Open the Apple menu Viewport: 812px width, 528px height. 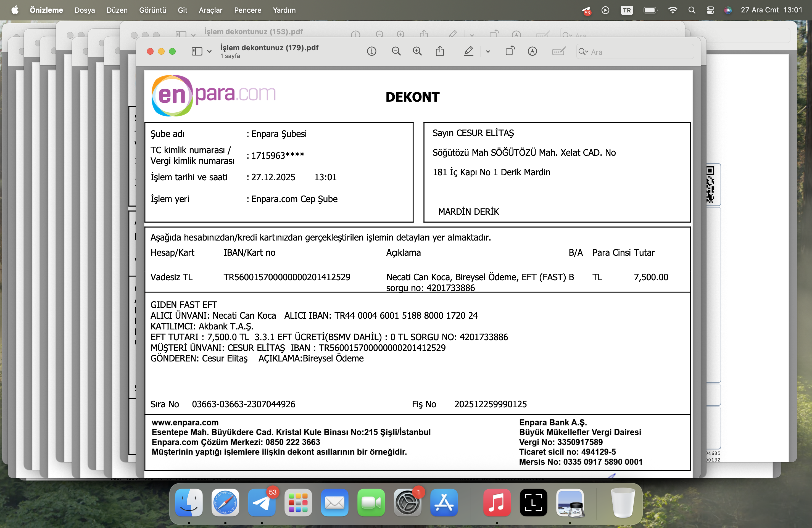15,10
